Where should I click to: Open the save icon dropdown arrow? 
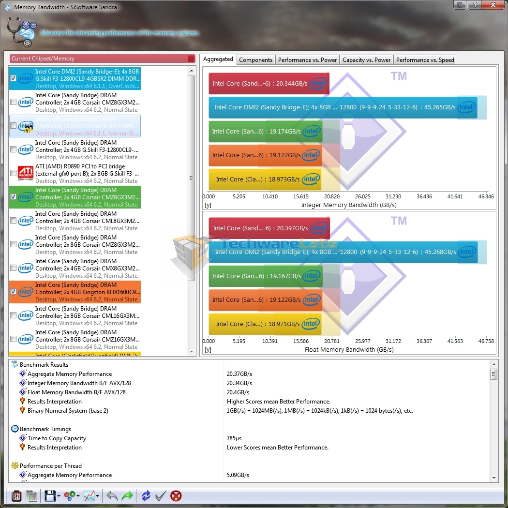[x=59, y=496]
